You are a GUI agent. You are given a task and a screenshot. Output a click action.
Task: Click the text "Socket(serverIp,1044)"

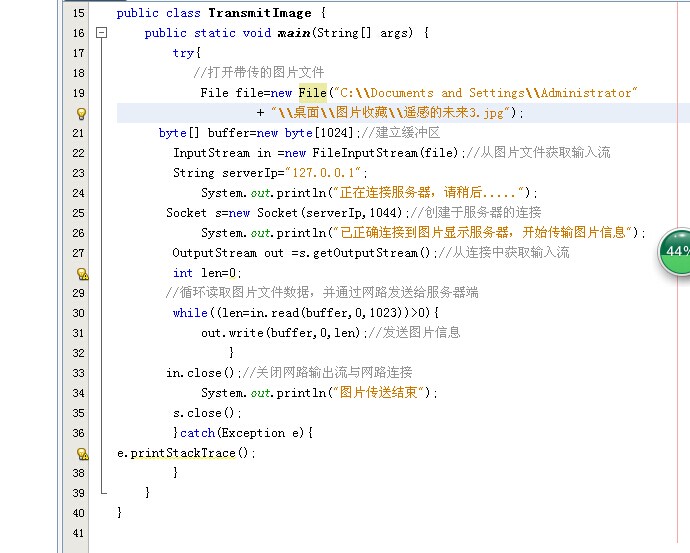(x=330, y=213)
